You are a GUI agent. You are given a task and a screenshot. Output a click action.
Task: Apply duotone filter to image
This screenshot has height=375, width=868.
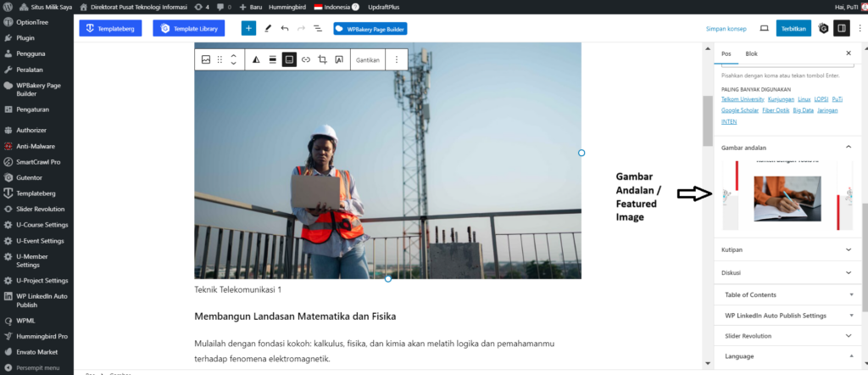click(x=256, y=59)
